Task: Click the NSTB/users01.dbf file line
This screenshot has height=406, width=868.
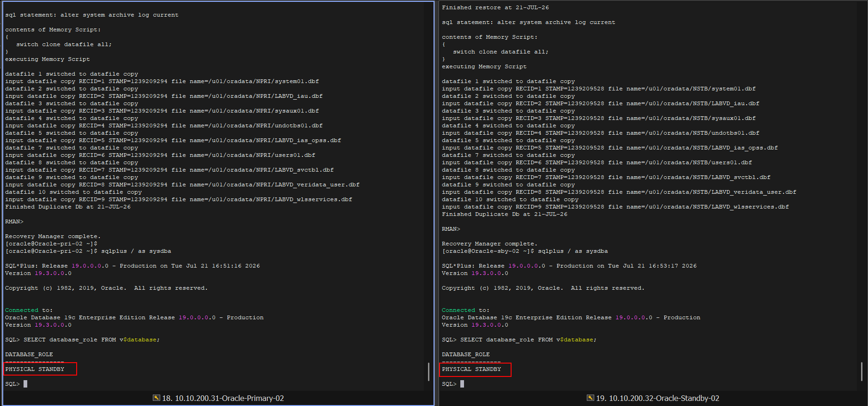Action: coord(597,162)
